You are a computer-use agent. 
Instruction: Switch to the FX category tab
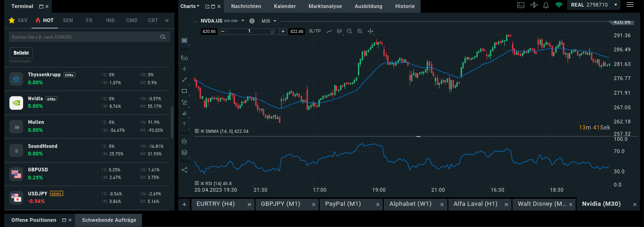(89, 21)
